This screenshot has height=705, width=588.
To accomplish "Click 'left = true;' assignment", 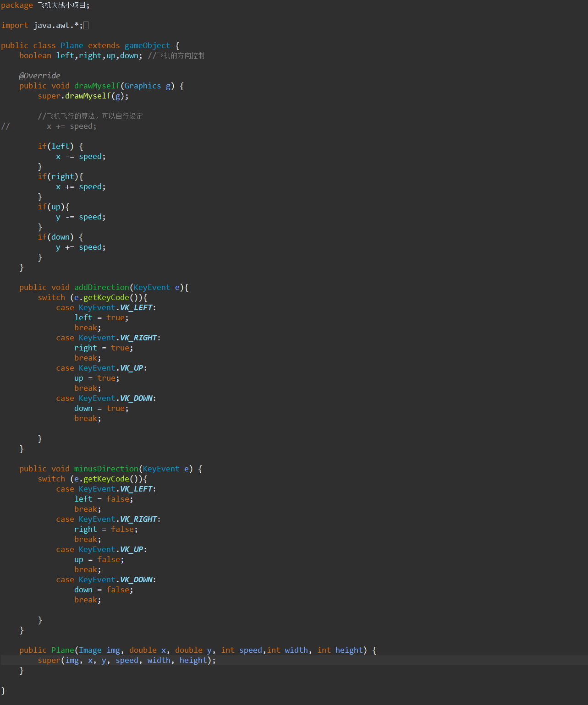I will click(x=102, y=318).
